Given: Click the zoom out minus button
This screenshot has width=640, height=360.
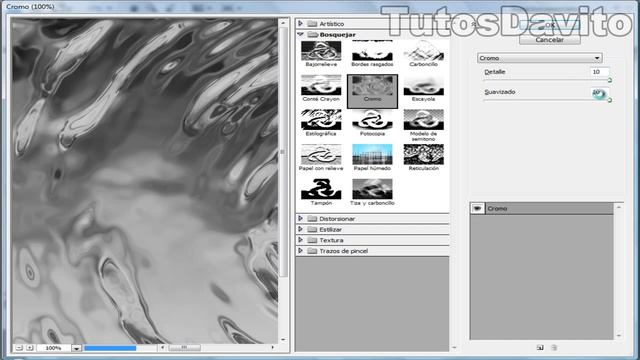Looking at the screenshot, I should pos(19,348).
